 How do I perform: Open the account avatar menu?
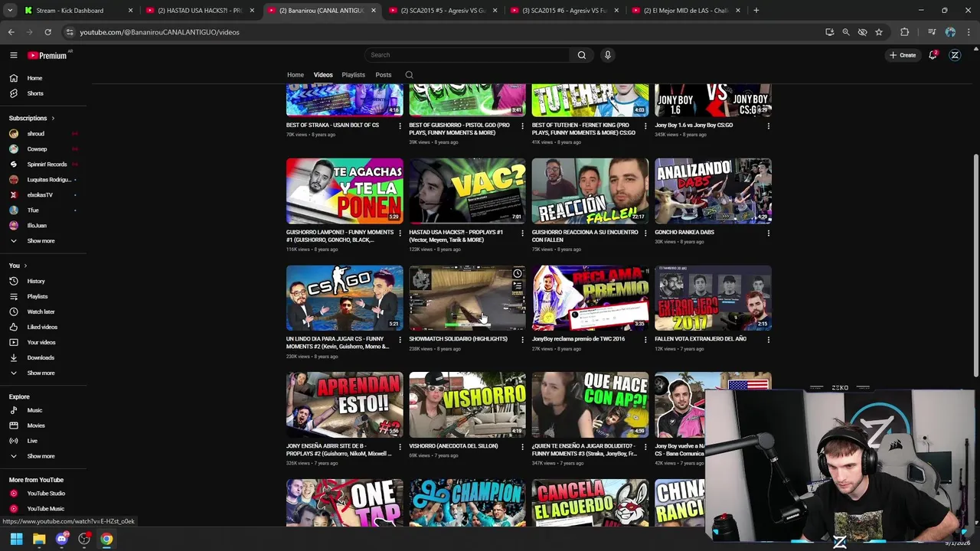point(955,55)
